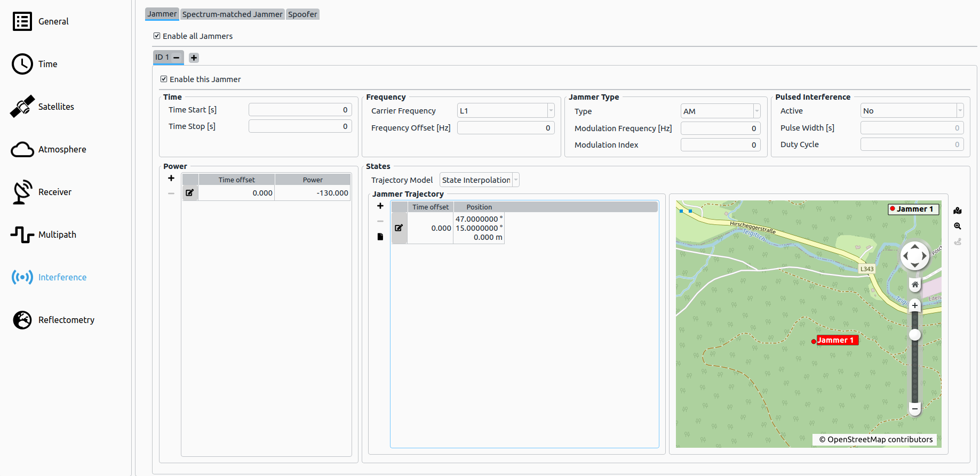This screenshot has width=980, height=476.
Task: Switch to the Spoofer tab
Action: pyautogui.click(x=302, y=14)
